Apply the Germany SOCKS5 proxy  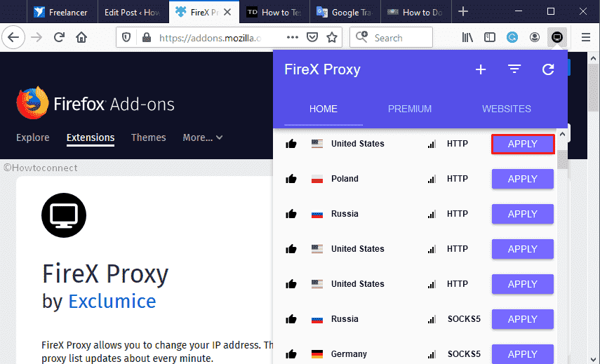(523, 354)
